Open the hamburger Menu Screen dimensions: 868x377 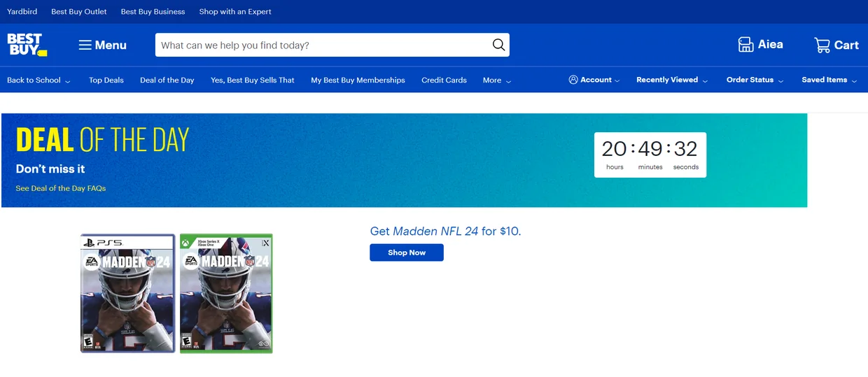tap(102, 45)
